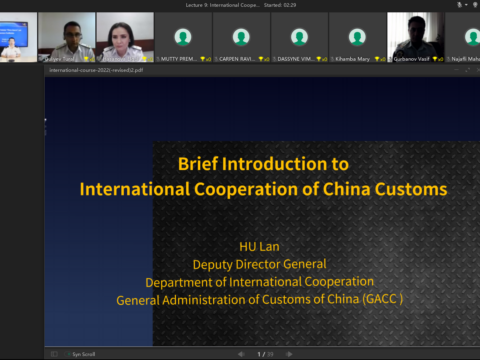480x360 pixels.
Task: Open the dropdown arrow beside the microphone
Action: pos(466,5)
